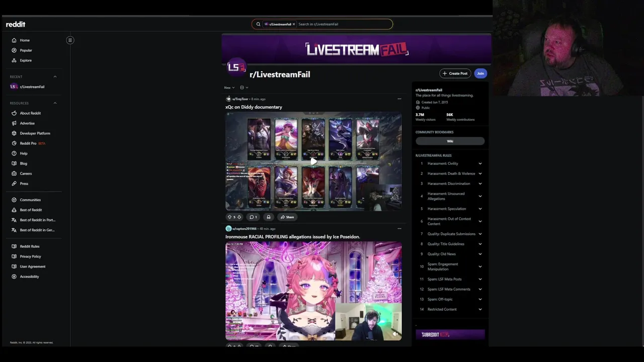The width and height of the screenshot is (644, 362).
Task: Open Best of Reddit in Portuguese
Action: [x=38, y=220]
